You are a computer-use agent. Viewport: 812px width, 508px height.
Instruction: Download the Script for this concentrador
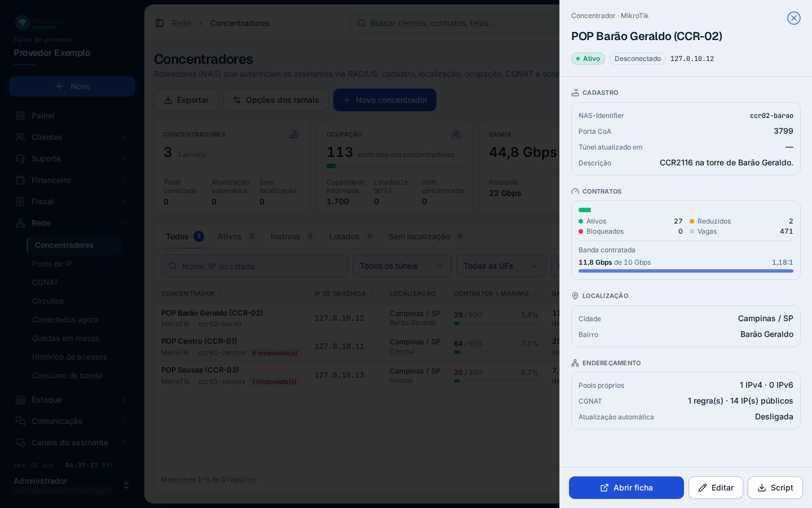(775, 488)
